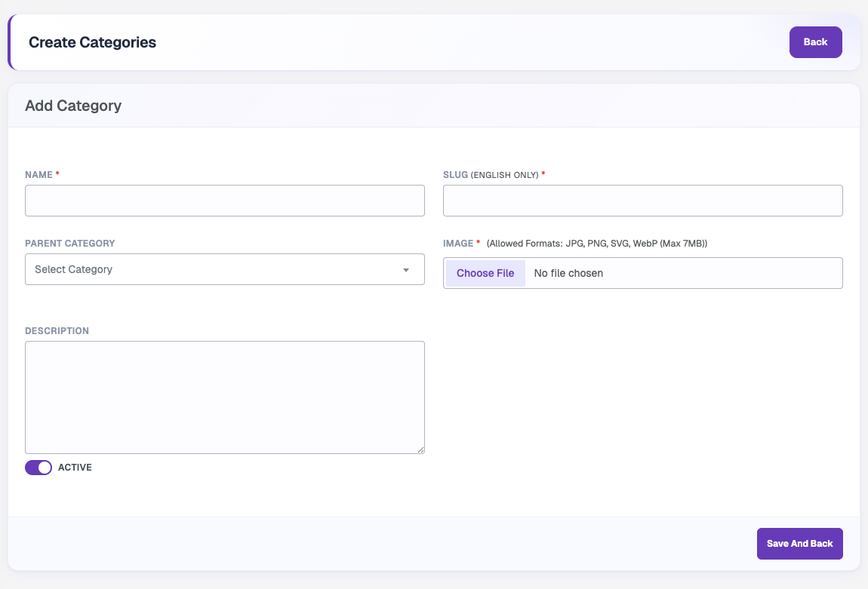Focus the Slug input field
The height and width of the screenshot is (589, 868).
[x=642, y=201]
